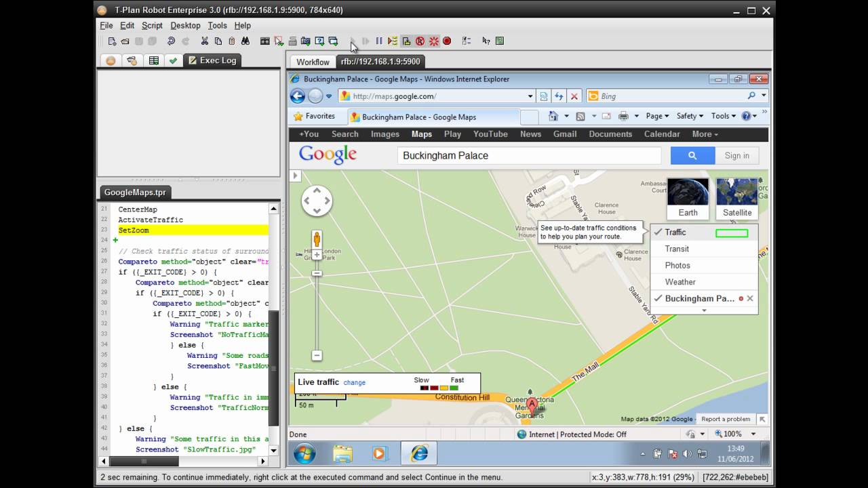
Task: Select the Exec Log tab
Action: point(212,60)
